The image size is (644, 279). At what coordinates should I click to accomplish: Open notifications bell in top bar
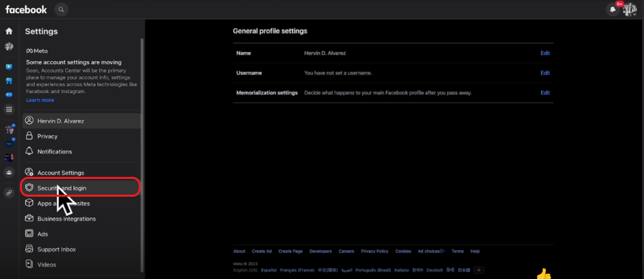pos(613,10)
